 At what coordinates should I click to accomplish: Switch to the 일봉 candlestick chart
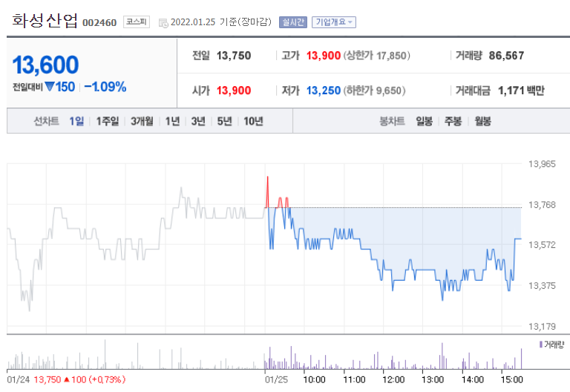pyautogui.click(x=425, y=121)
